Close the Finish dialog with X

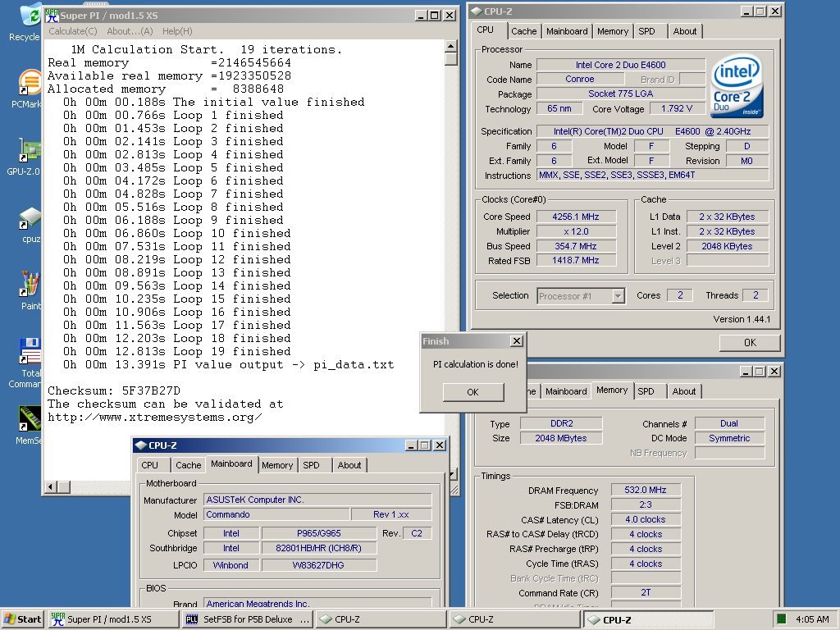(x=517, y=340)
